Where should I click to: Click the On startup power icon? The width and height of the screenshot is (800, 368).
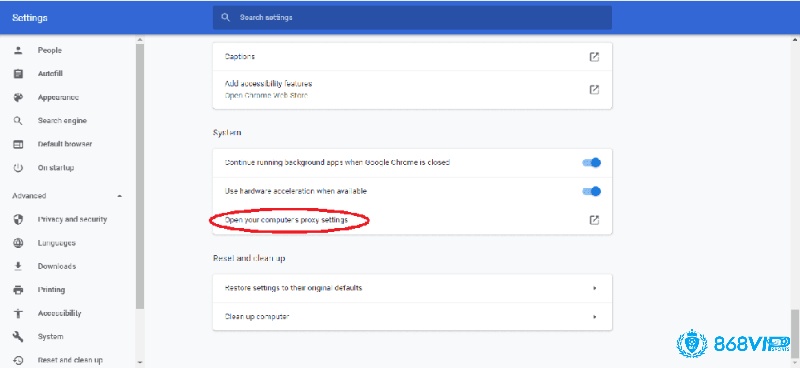(x=18, y=168)
